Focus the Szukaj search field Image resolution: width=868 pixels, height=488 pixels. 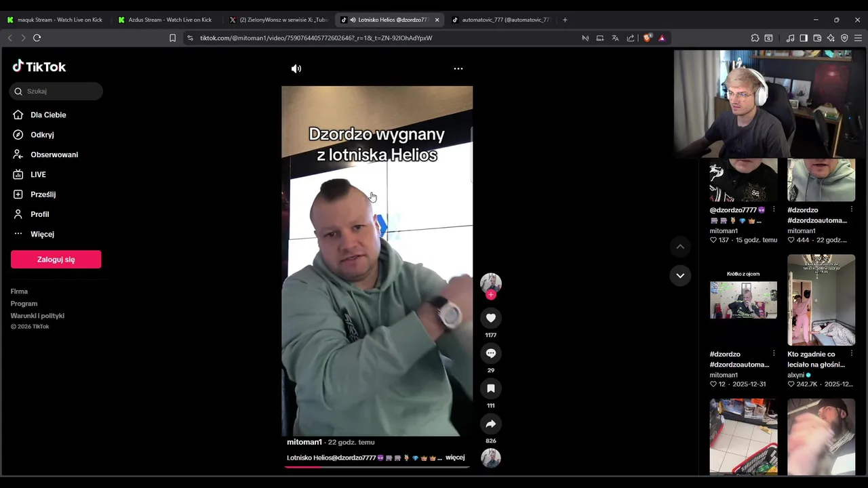tap(56, 91)
